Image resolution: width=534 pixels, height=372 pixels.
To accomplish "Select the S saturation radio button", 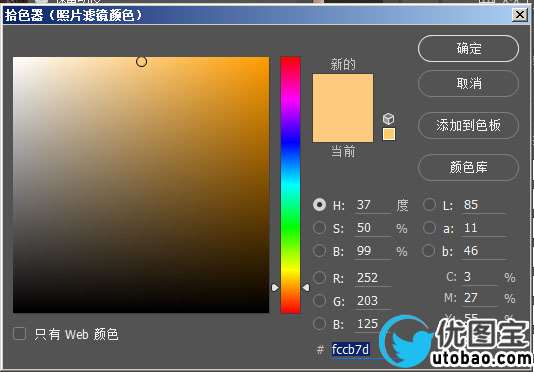I will point(319,228).
